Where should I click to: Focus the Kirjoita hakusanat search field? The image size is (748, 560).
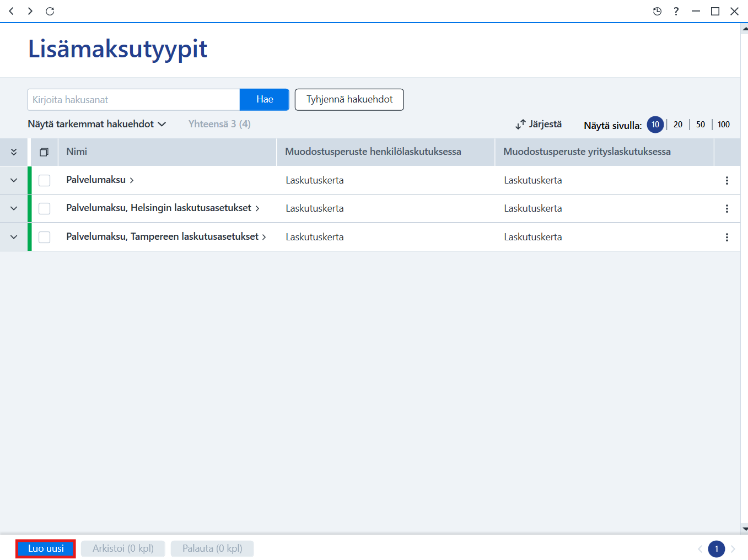(133, 100)
